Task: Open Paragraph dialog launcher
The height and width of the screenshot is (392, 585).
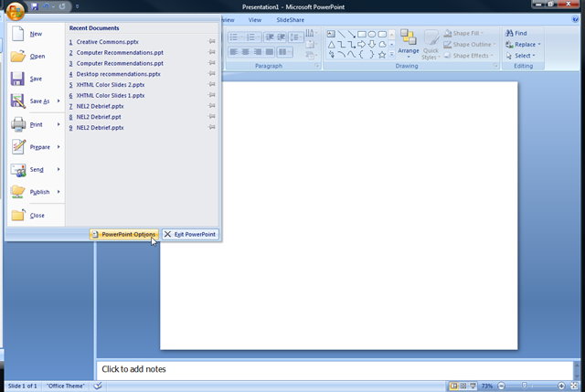Action: coord(317,66)
